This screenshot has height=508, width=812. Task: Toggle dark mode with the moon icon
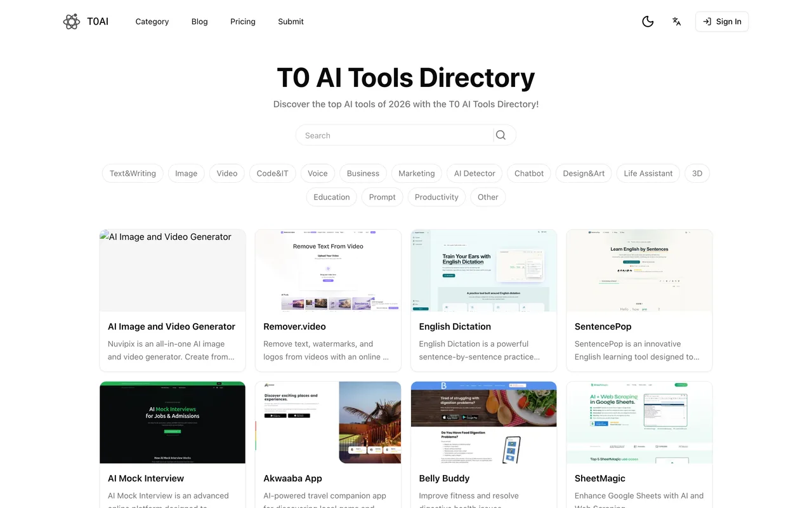coord(648,22)
